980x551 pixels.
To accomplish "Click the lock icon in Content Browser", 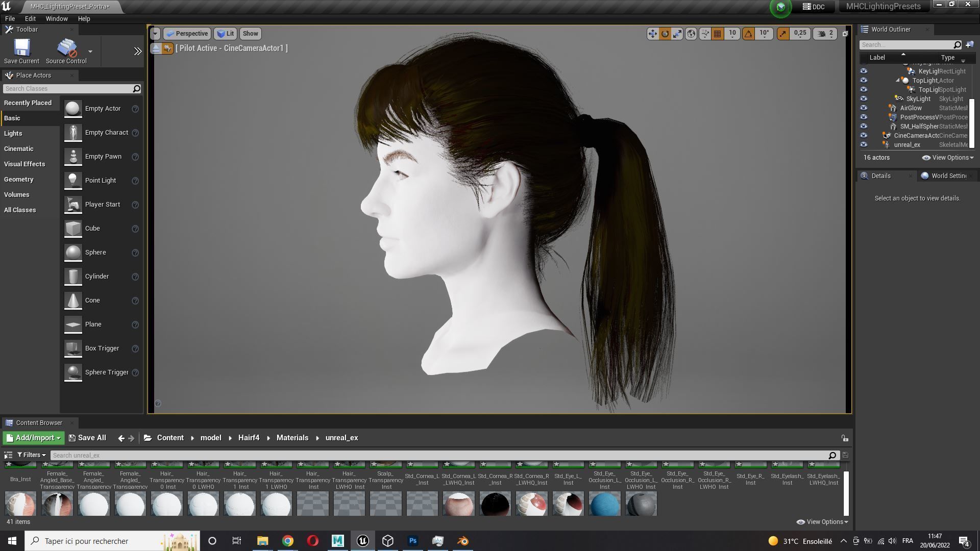I will [x=845, y=438].
